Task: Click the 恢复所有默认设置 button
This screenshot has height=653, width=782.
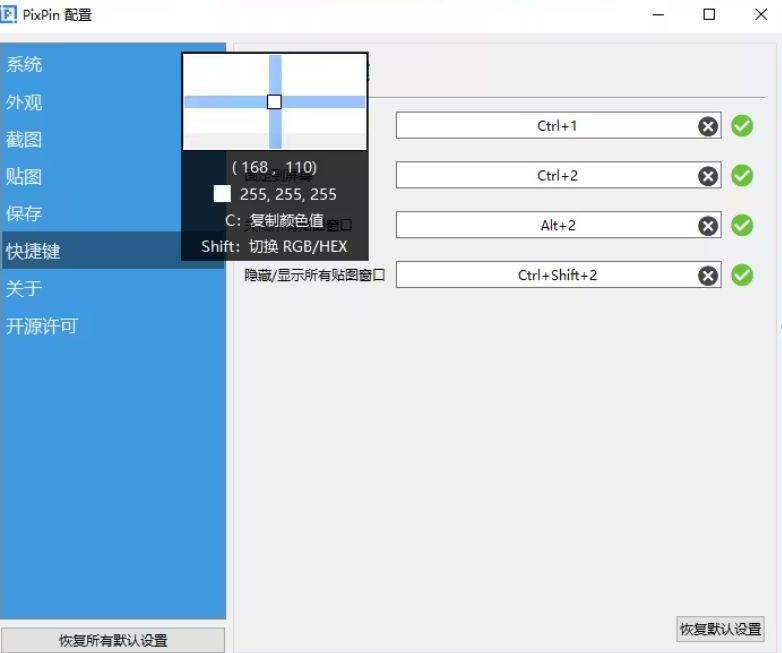Action: (113, 640)
